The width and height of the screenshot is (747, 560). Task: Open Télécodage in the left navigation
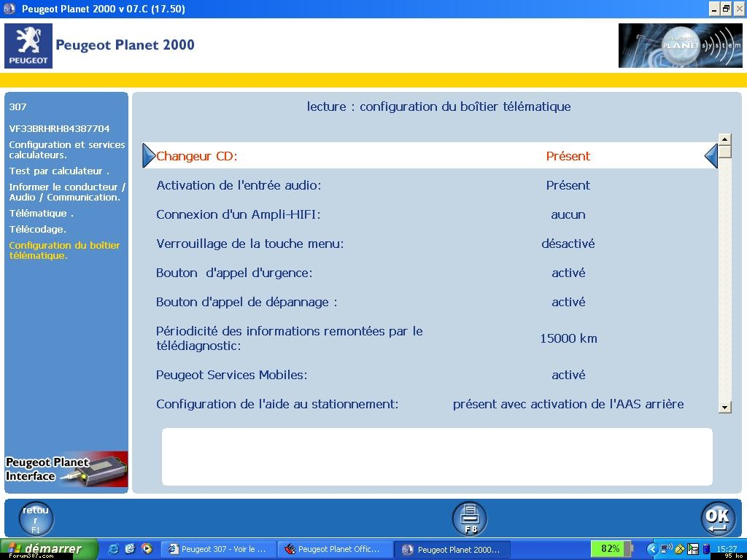point(37,229)
